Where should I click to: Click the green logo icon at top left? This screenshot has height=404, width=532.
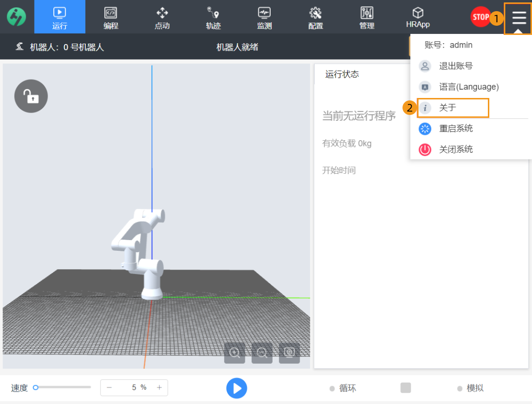click(x=16, y=17)
